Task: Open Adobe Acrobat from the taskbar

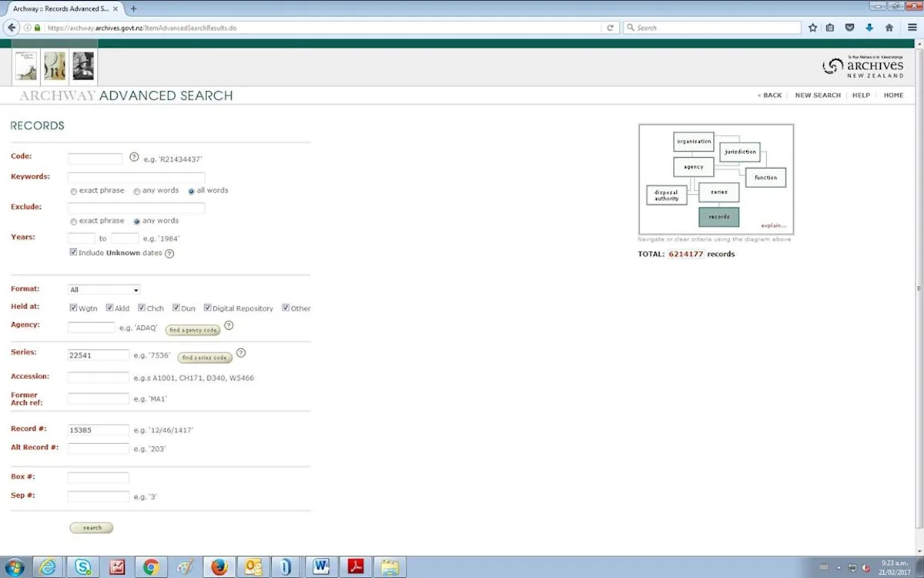Action: click(x=356, y=567)
